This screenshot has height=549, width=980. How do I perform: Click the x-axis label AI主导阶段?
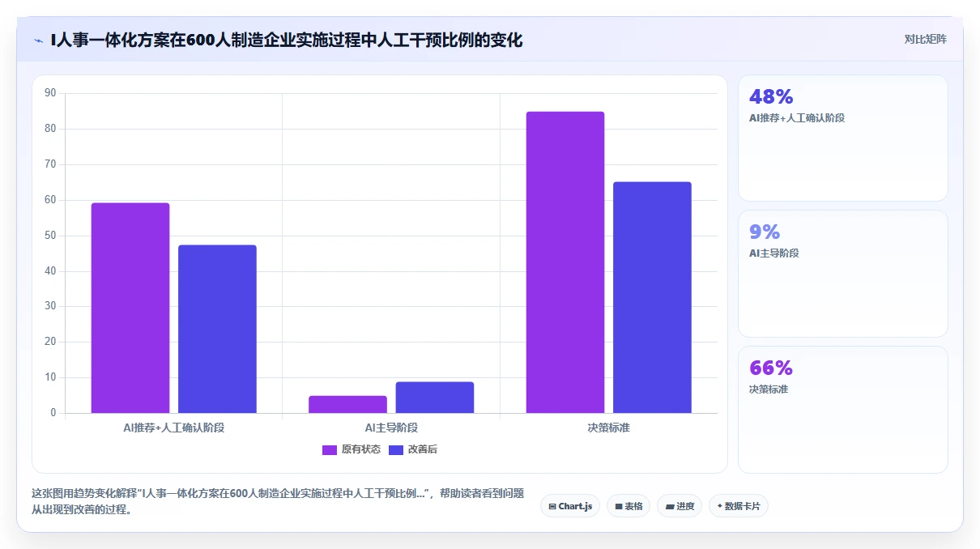click(391, 428)
